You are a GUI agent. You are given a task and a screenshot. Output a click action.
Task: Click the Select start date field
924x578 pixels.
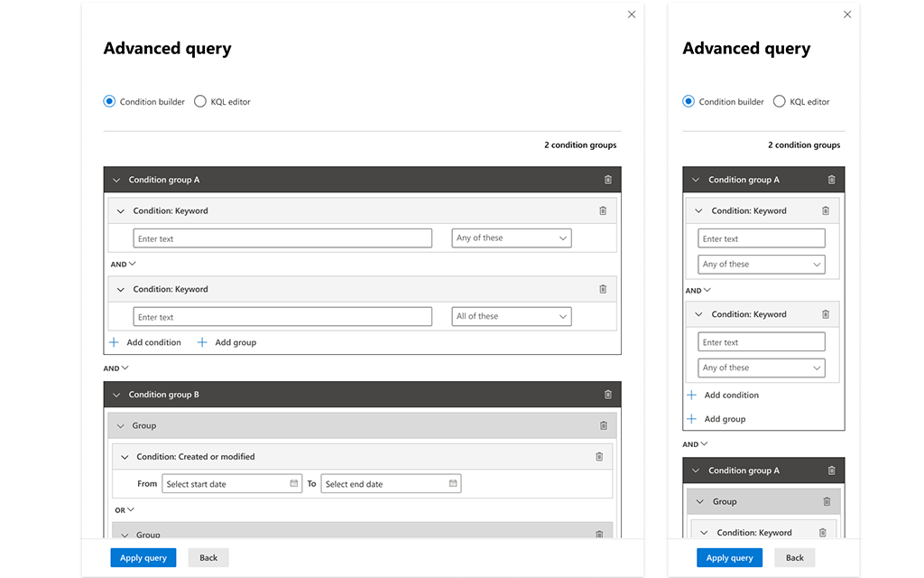[232, 484]
